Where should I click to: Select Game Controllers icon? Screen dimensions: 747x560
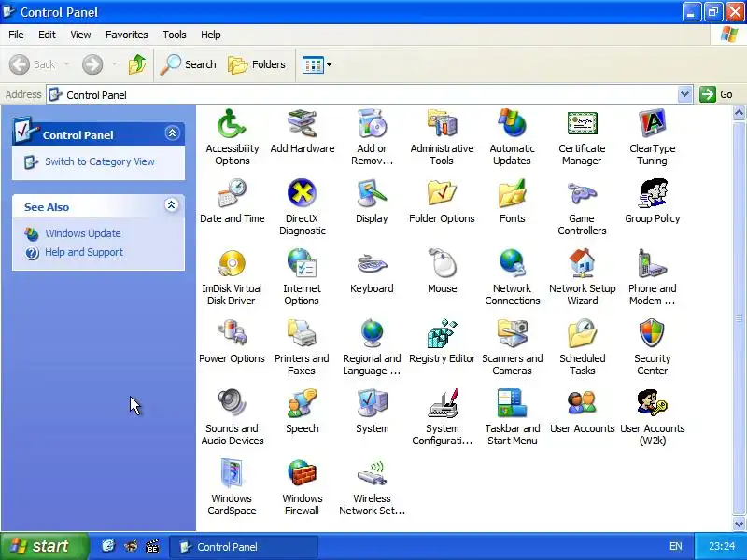click(x=582, y=193)
